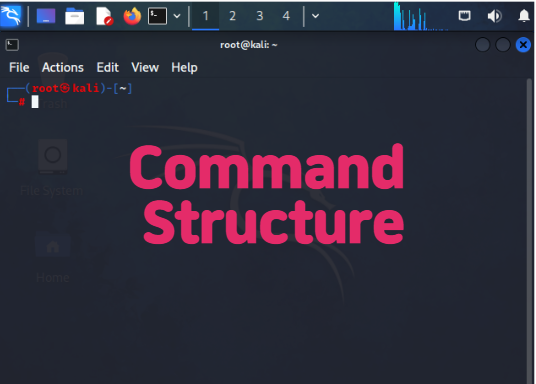Switch to workspace 2

232,16
